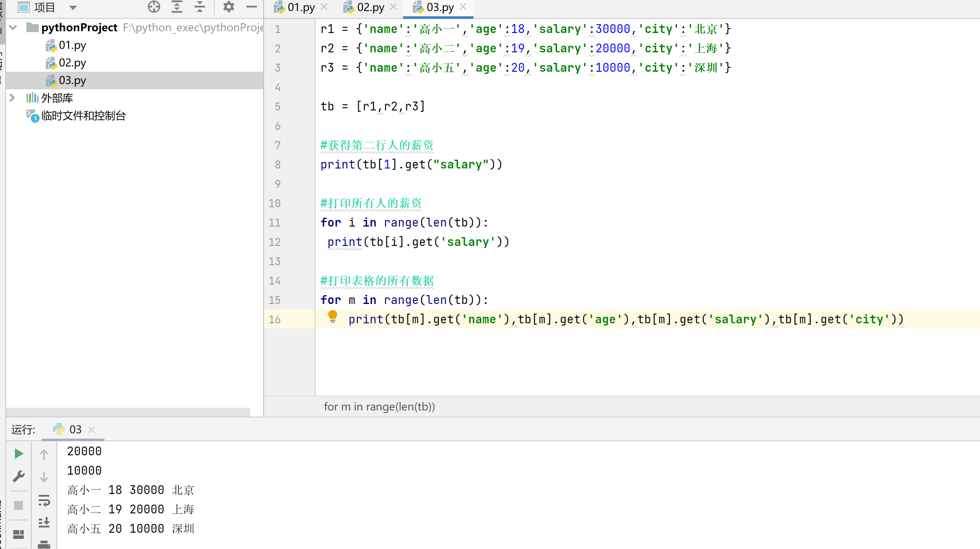980x549 pixels.
Task: Click Expand All in project panel
Action: pyautogui.click(x=177, y=7)
